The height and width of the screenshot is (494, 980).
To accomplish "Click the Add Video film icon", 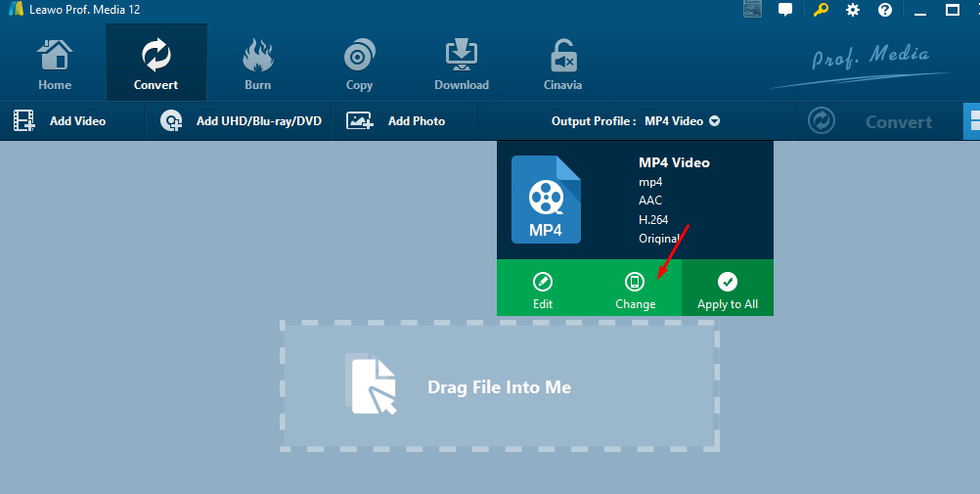I will point(24,120).
